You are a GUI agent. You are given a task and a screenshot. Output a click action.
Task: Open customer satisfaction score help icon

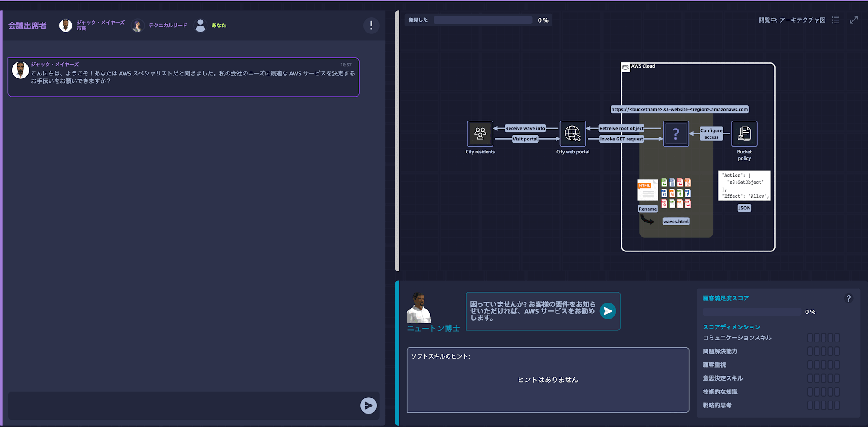[x=848, y=298]
